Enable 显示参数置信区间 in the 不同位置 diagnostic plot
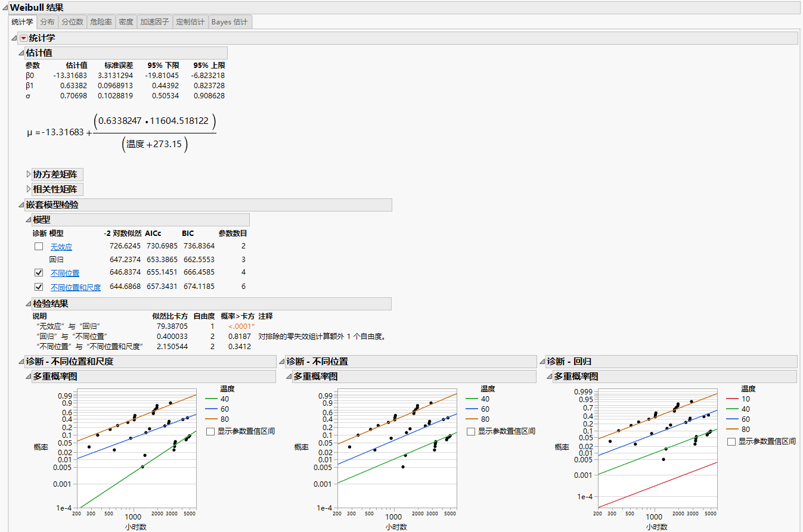Image resolution: width=803 pixels, height=532 pixels. [471, 431]
